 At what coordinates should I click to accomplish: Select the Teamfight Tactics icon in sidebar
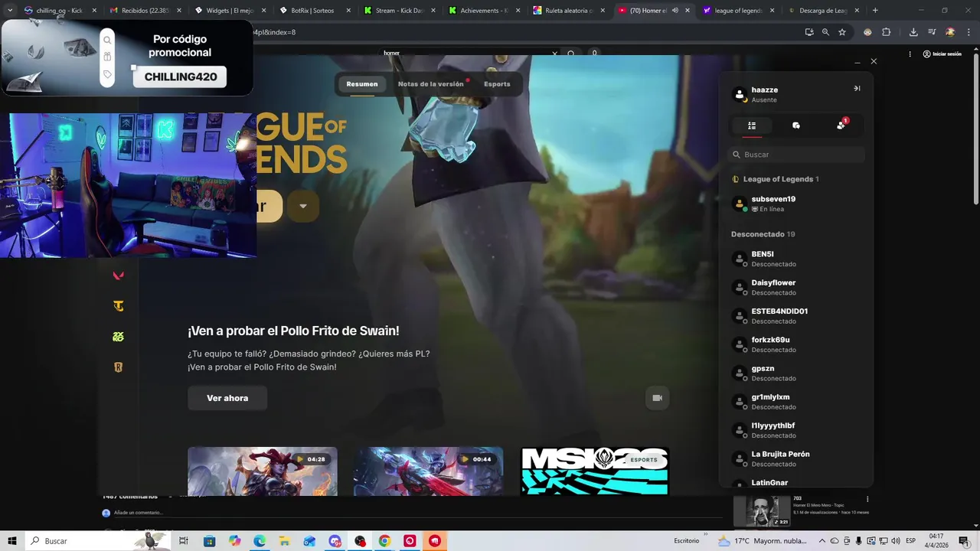tap(118, 306)
